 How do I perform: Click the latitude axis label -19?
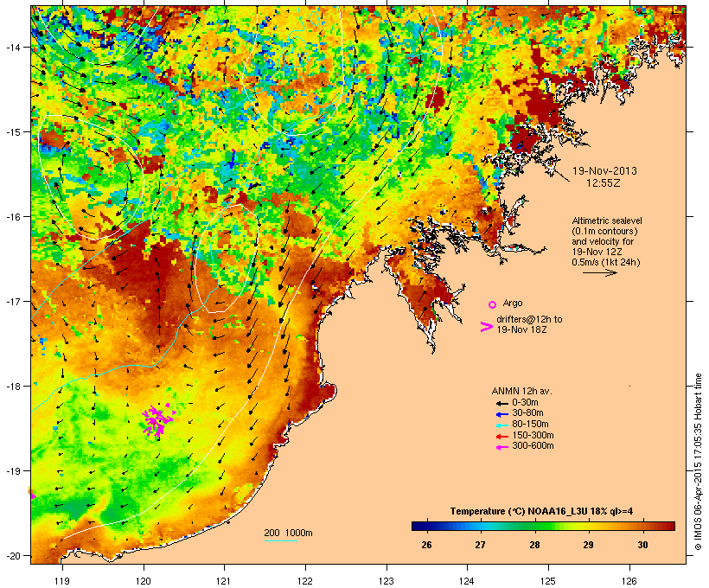[x=12, y=471]
